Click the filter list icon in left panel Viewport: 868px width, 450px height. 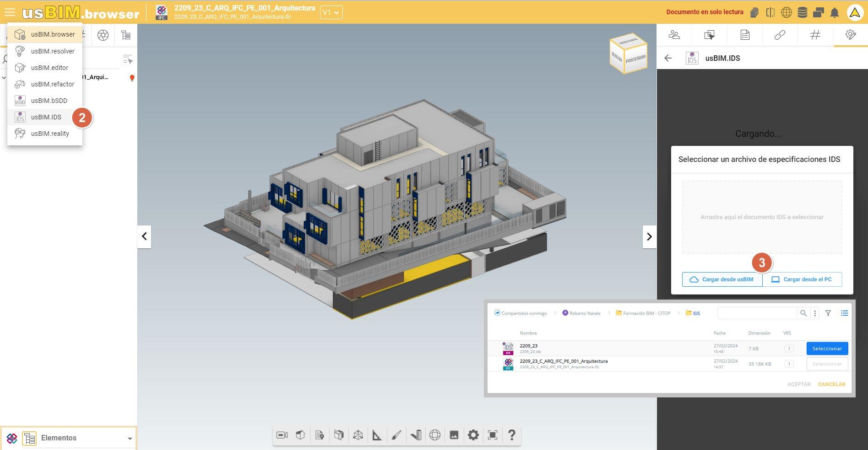point(128,59)
